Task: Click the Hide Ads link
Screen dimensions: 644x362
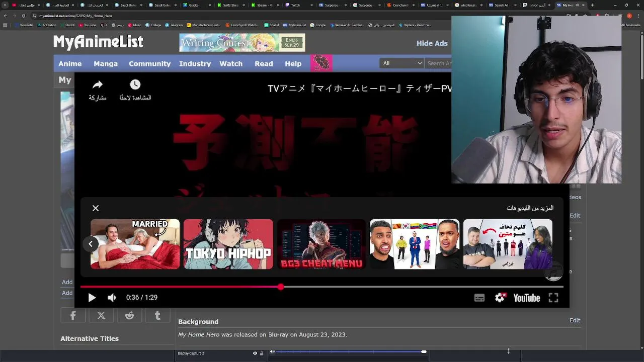Action: [432, 43]
